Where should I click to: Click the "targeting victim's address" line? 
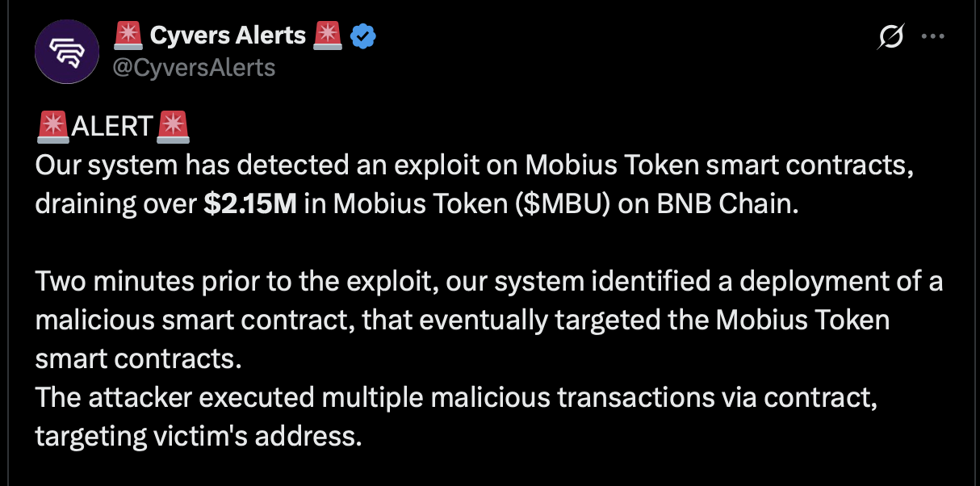[196, 437]
